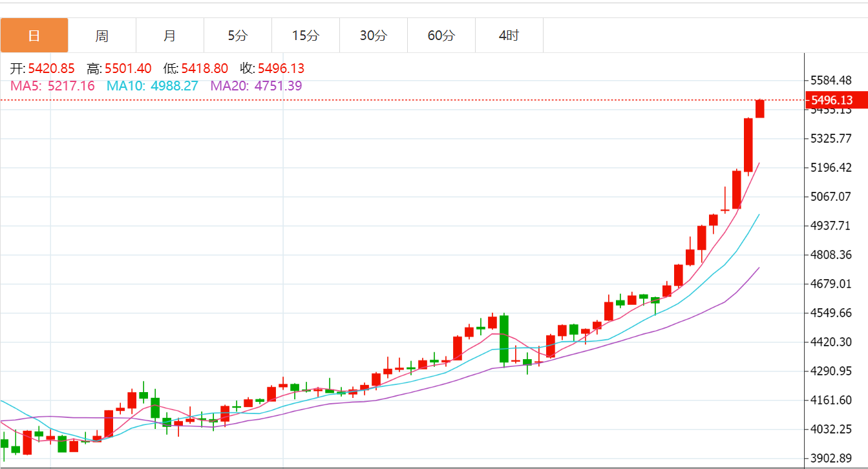Choose the 60分 interval tab

(x=441, y=36)
